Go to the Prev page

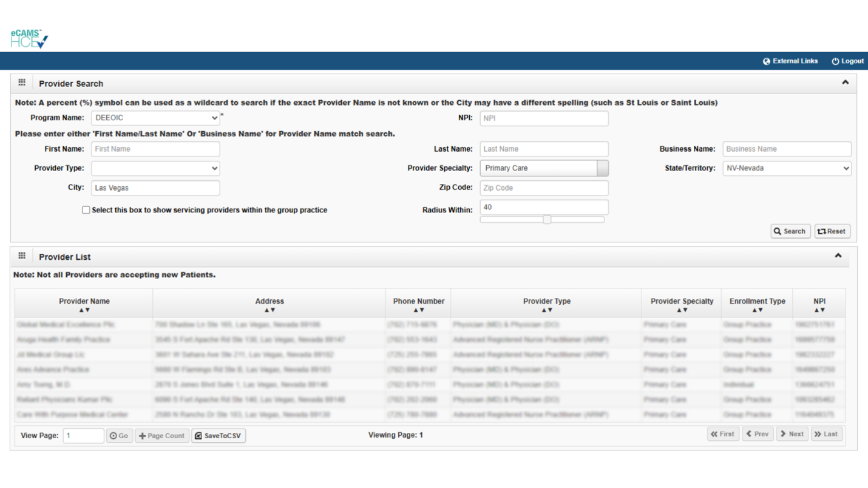click(x=758, y=434)
